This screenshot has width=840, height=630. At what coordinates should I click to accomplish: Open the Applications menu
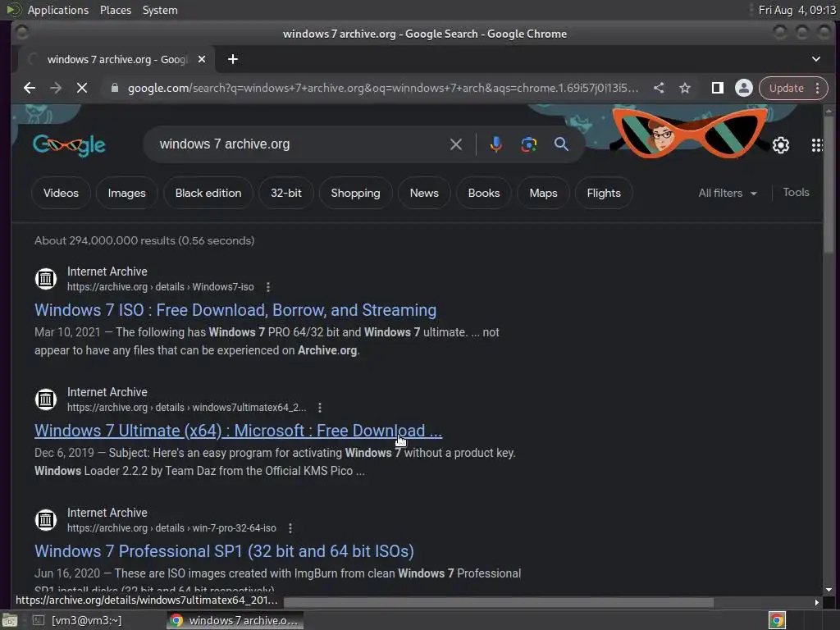tap(58, 10)
